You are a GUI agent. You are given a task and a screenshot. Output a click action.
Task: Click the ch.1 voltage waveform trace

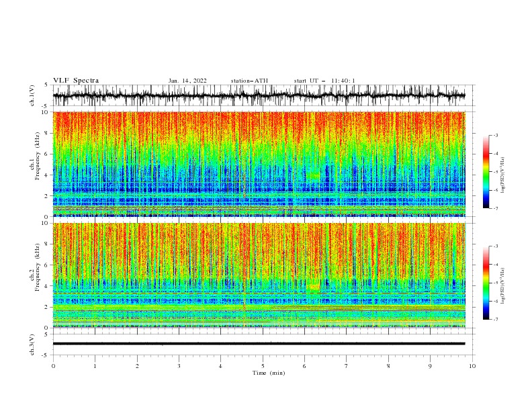click(x=259, y=95)
